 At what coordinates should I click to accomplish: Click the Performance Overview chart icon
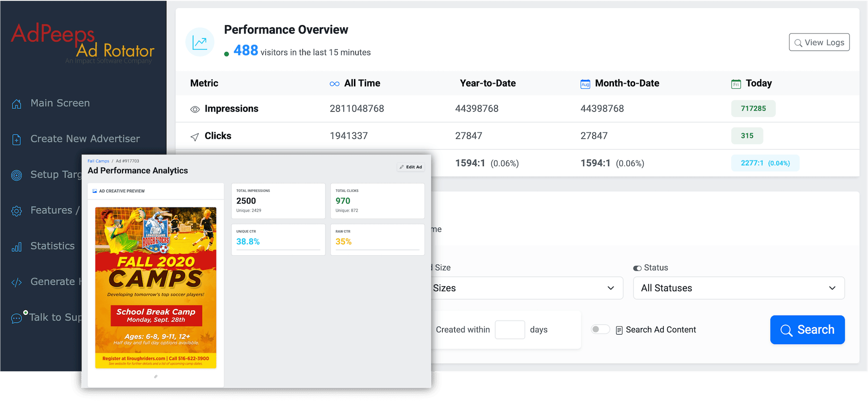(200, 42)
